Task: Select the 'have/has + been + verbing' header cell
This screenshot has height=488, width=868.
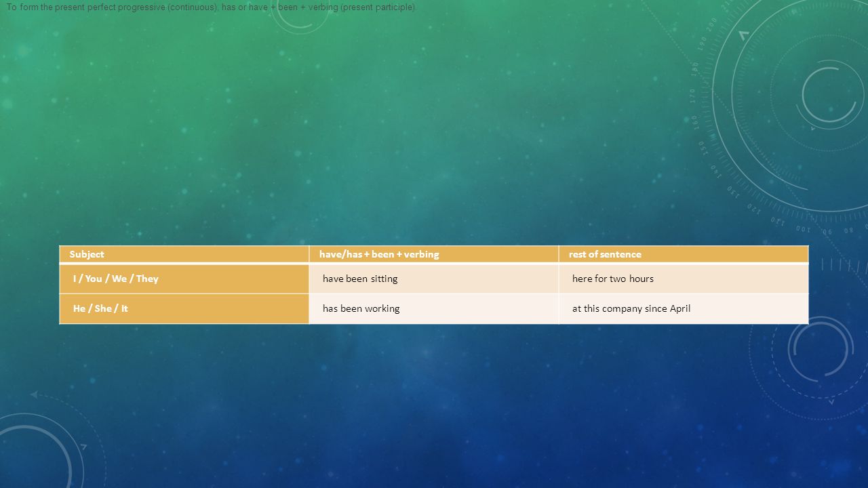Action: pos(434,254)
